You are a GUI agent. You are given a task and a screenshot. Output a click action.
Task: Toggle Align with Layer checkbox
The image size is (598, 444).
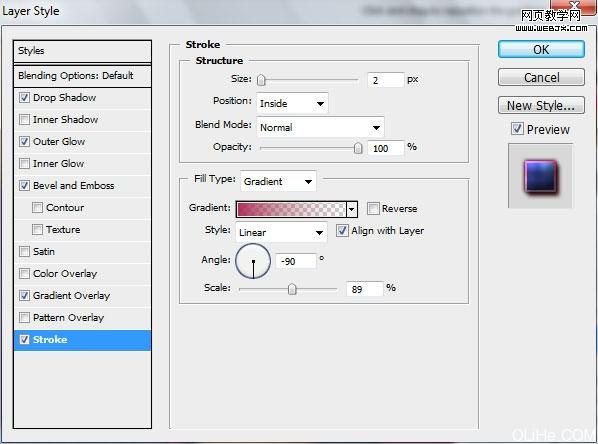coord(342,231)
